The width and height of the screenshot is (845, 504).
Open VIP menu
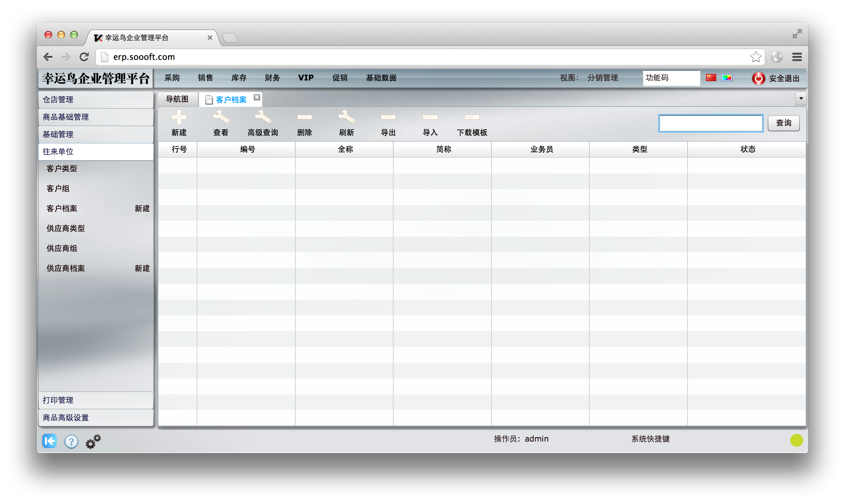[x=306, y=78]
